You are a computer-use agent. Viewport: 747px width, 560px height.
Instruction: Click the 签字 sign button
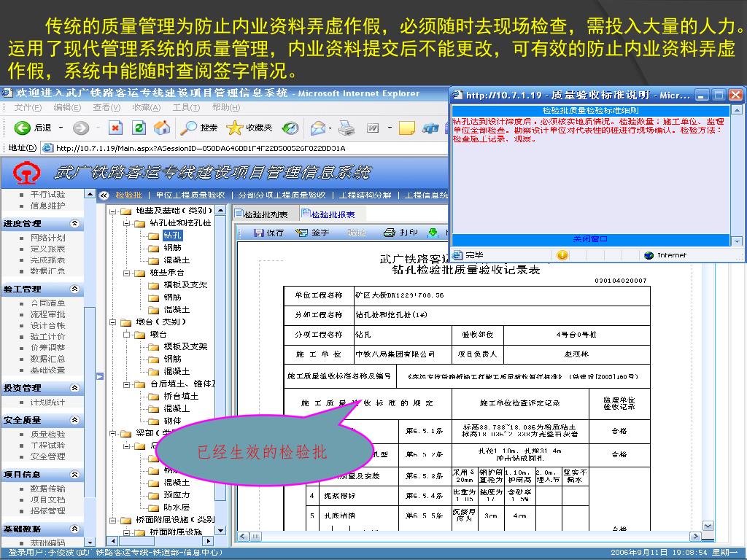pyautogui.click(x=312, y=233)
